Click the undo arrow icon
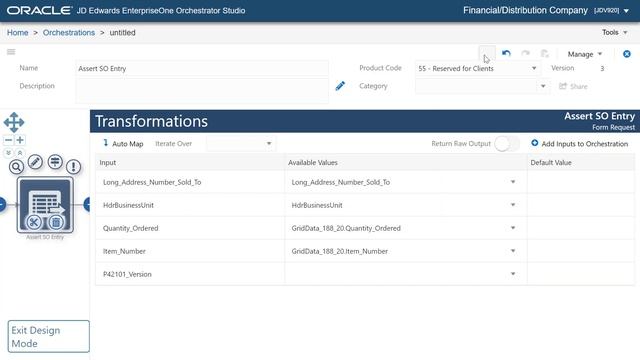 (506, 53)
